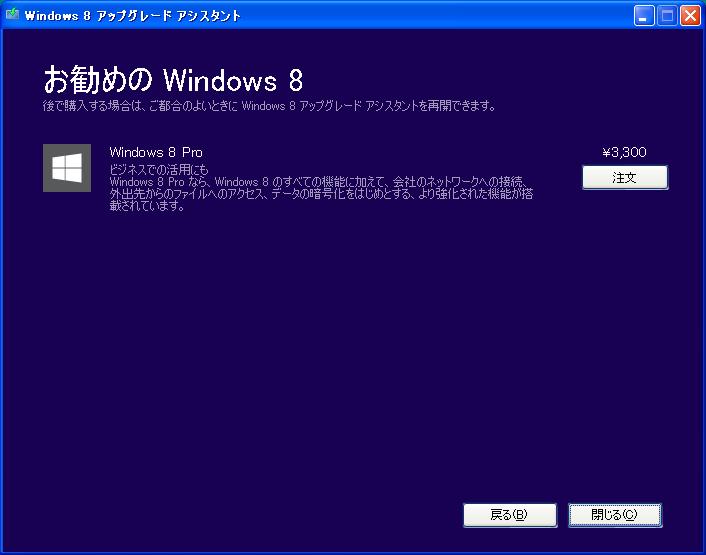
Task: Click the description line starting 外出先からの
Action: pos(321,194)
